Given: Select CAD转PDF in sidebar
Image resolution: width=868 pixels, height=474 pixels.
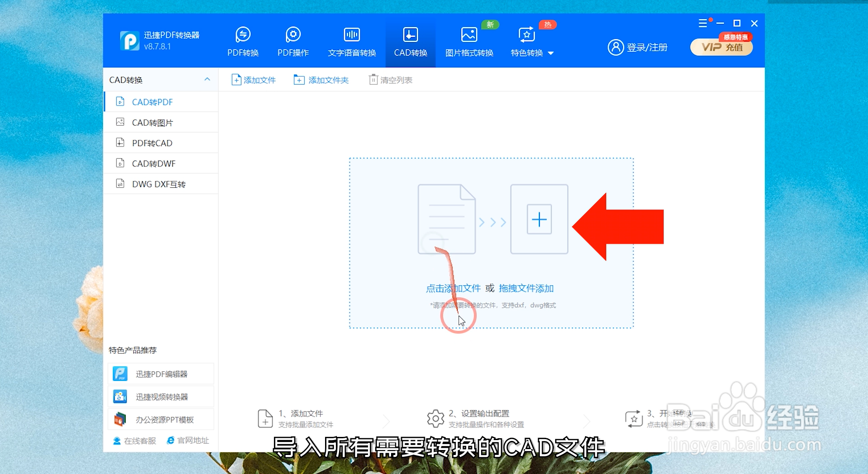Looking at the screenshot, I should click(161, 102).
